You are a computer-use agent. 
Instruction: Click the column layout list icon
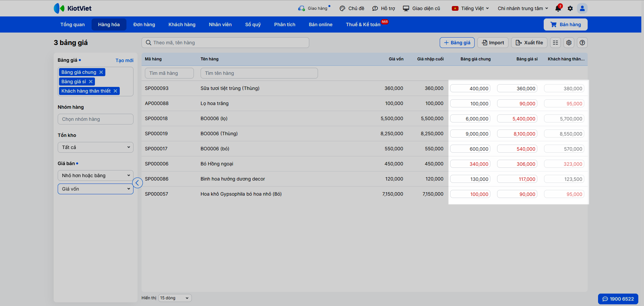555,43
